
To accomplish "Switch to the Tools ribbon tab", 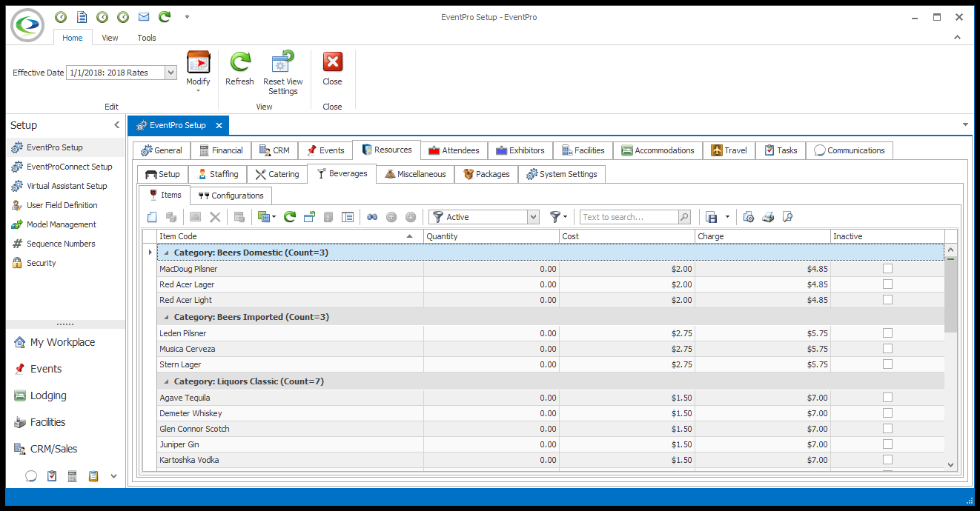I will pyautogui.click(x=147, y=38).
